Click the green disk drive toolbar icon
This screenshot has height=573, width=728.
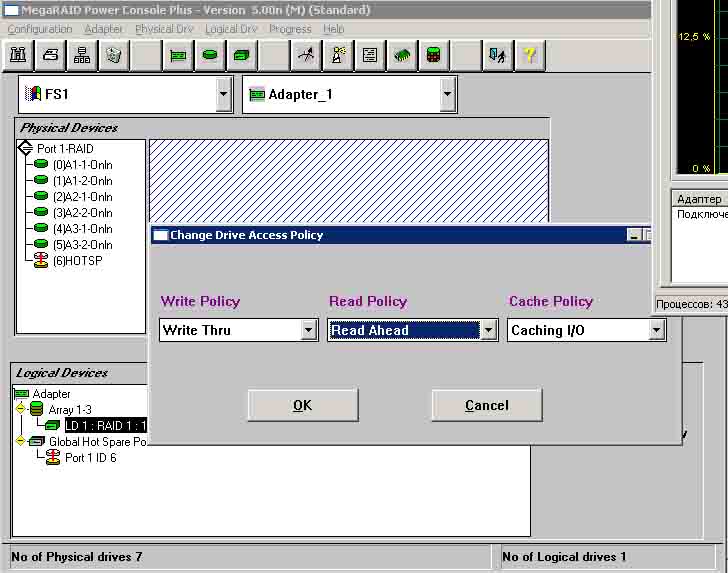coord(210,56)
